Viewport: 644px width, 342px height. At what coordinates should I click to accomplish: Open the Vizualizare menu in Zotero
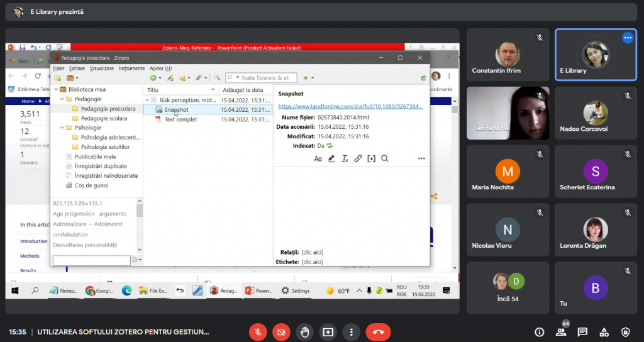coord(101,68)
